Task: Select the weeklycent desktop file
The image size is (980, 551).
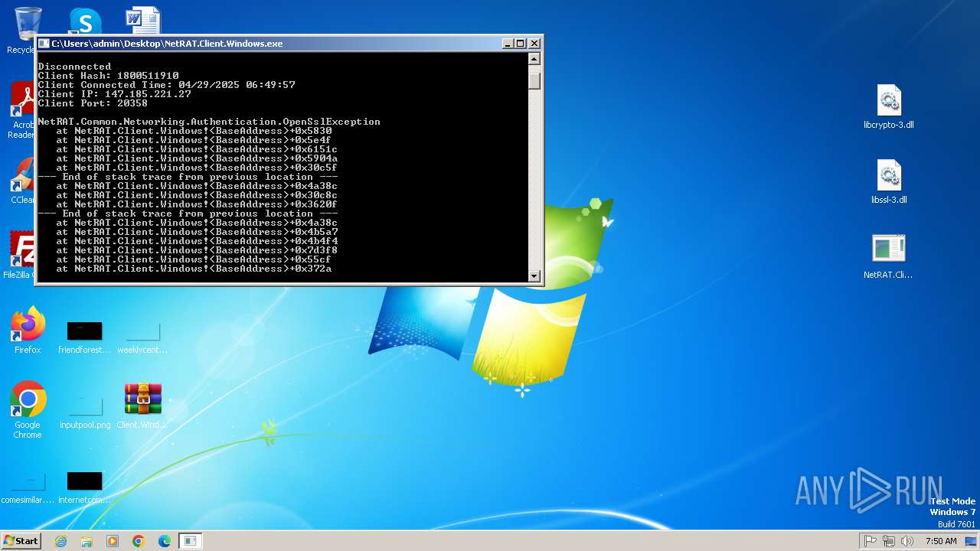Action: tap(142, 338)
